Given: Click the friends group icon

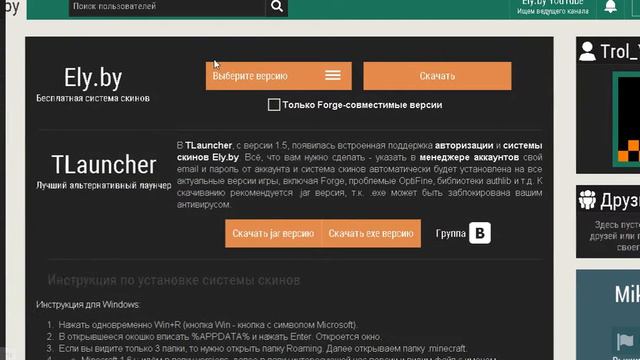Looking at the screenshot, I should (587, 200).
